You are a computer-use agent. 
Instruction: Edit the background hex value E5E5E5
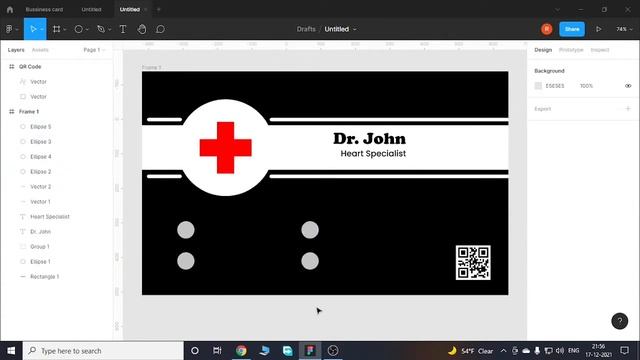555,86
